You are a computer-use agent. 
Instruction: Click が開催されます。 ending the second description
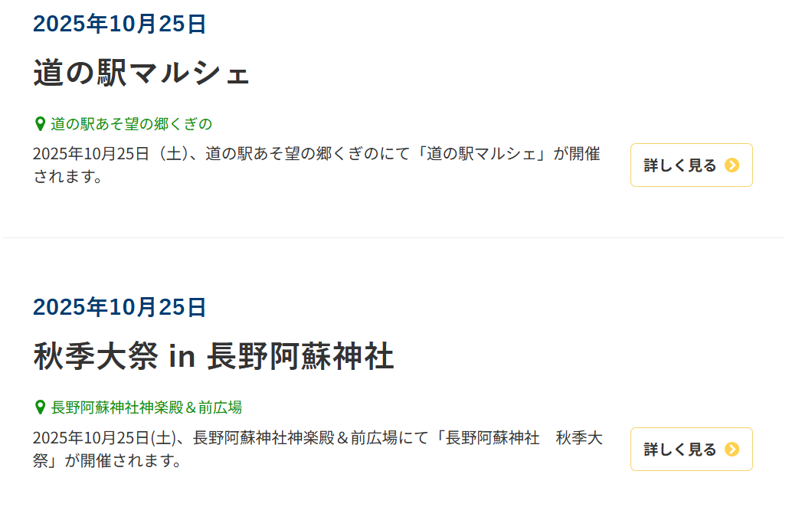click(x=124, y=461)
